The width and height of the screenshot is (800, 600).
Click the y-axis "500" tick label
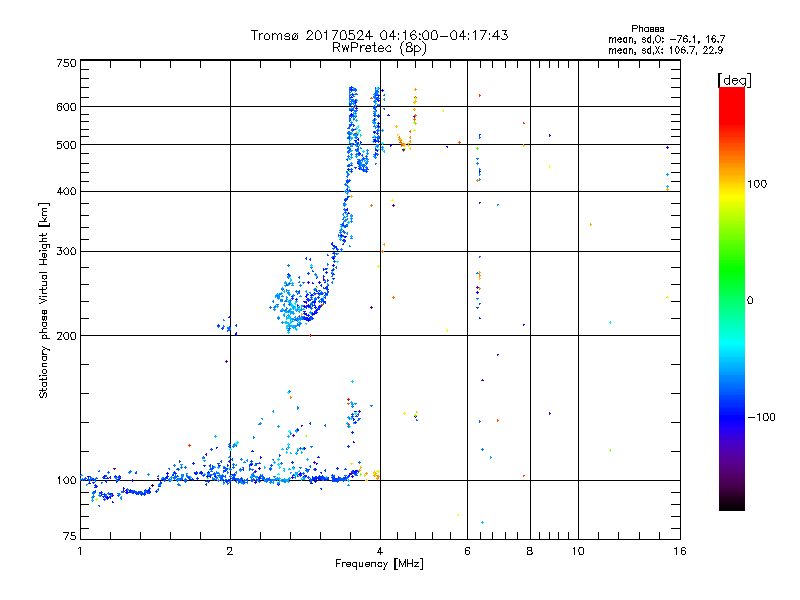[66, 145]
